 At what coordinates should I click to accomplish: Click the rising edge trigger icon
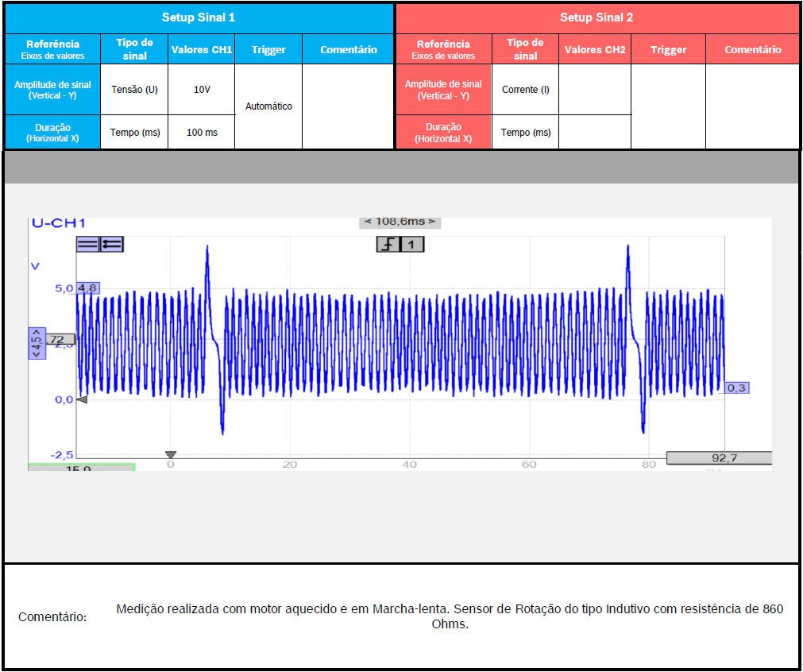[387, 245]
